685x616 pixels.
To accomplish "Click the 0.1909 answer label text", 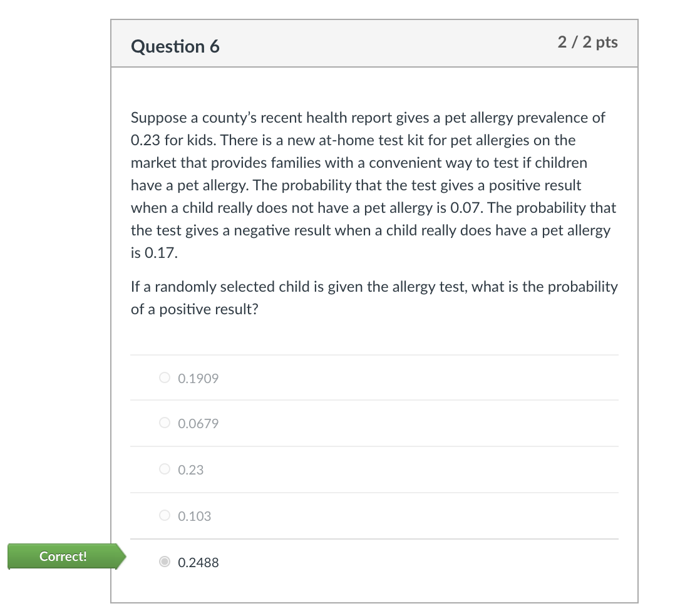I will [x=198, y=378].
